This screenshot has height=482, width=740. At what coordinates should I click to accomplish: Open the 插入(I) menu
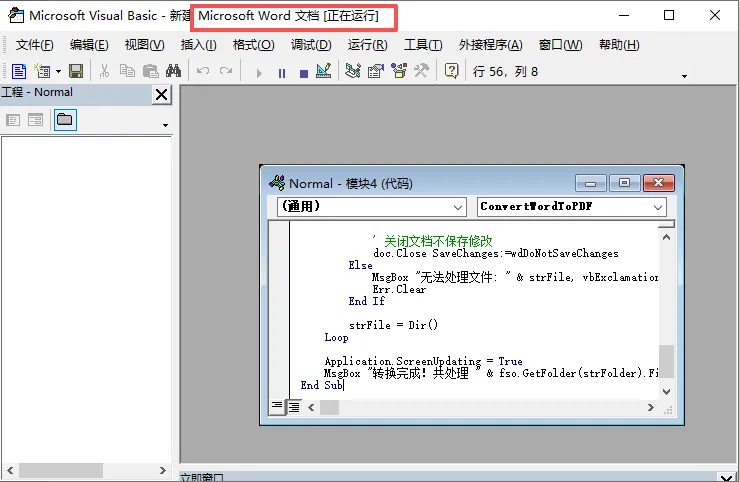(x=199, y=45)
